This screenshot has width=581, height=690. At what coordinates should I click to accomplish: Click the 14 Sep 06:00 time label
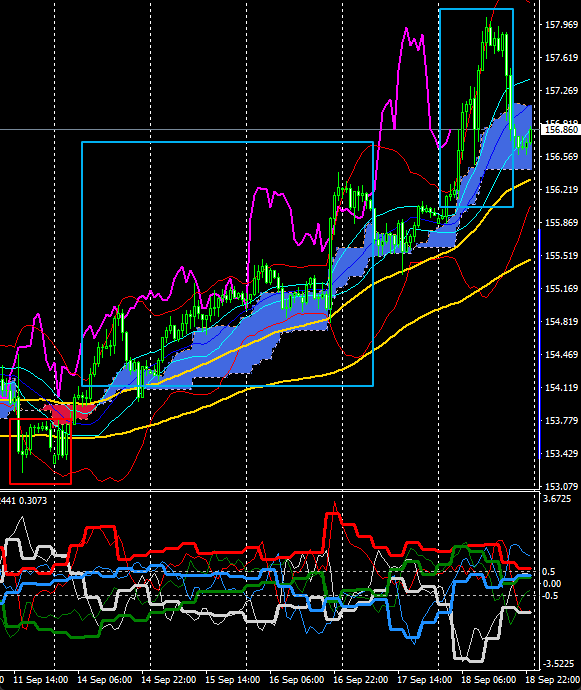coord(105,679)
